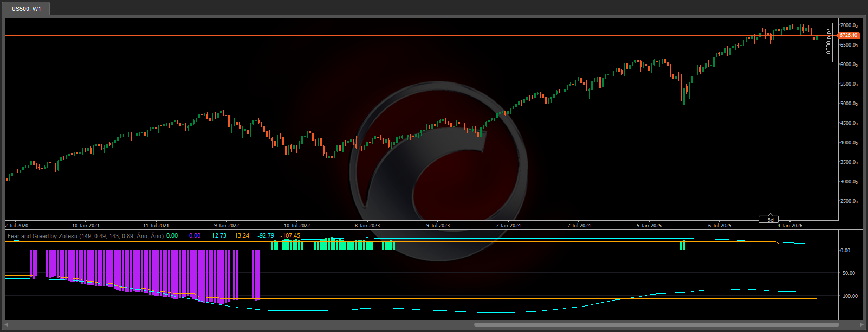The image size is (868, 332).
Task: Select the US500, W1 chart tab
Action: click(x=26, y=9)
